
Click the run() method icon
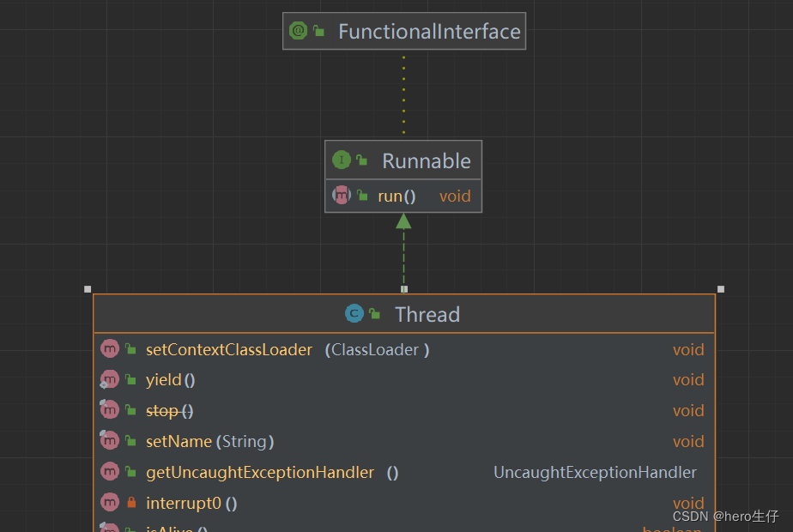pyautogui.click(x=342, y=196)
